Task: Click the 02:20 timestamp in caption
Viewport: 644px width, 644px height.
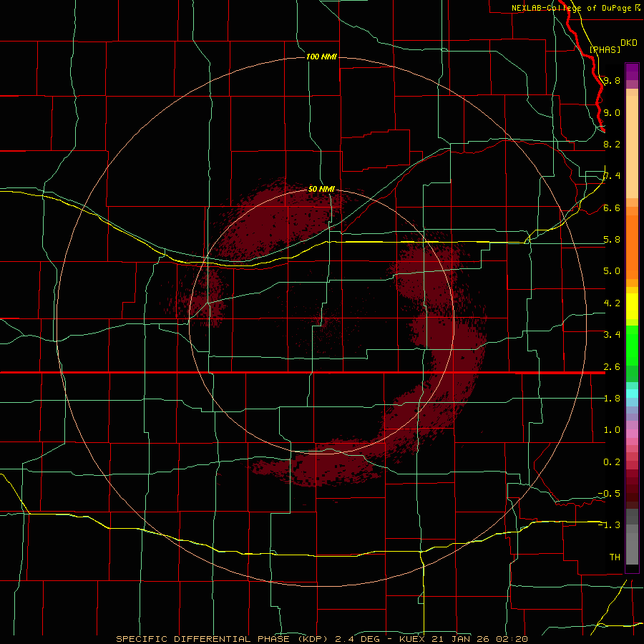Action: click(511, 639)
